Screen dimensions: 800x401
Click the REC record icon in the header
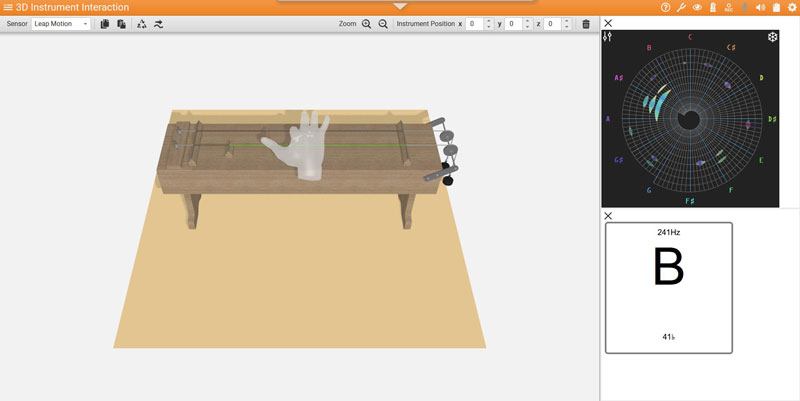[729, 7]
